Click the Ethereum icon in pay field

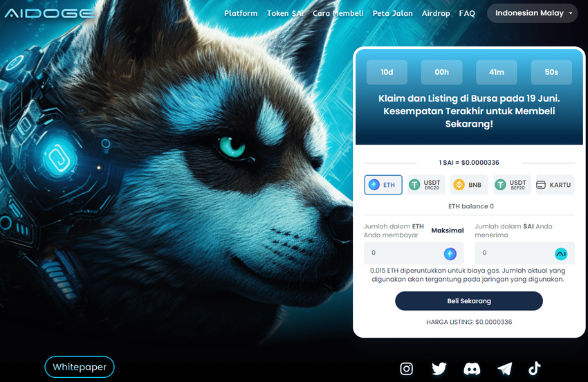pyautogui.click(x=450, y=254)
